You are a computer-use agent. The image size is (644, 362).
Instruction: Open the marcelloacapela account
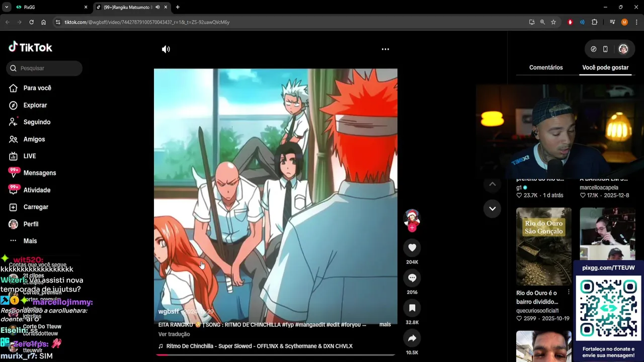pyautogui.click(x=599, y=188)
